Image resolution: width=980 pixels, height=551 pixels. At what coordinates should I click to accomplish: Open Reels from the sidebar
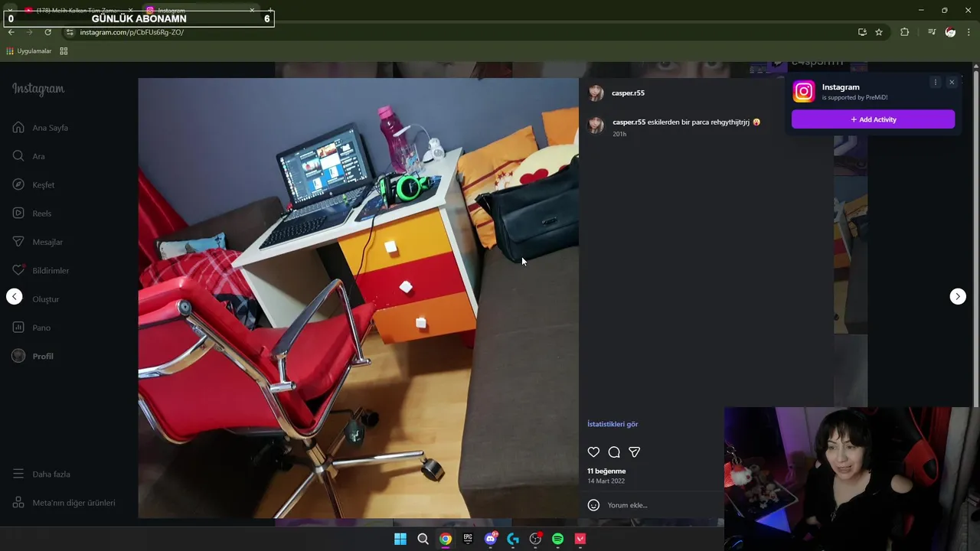coord(32,214)
